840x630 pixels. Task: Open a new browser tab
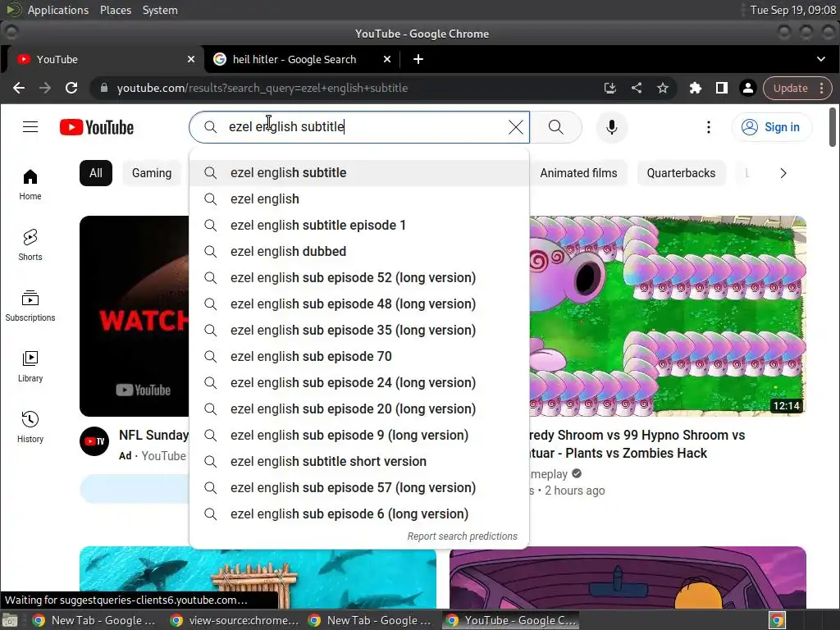pyautogui.click(x=418, y=59)
